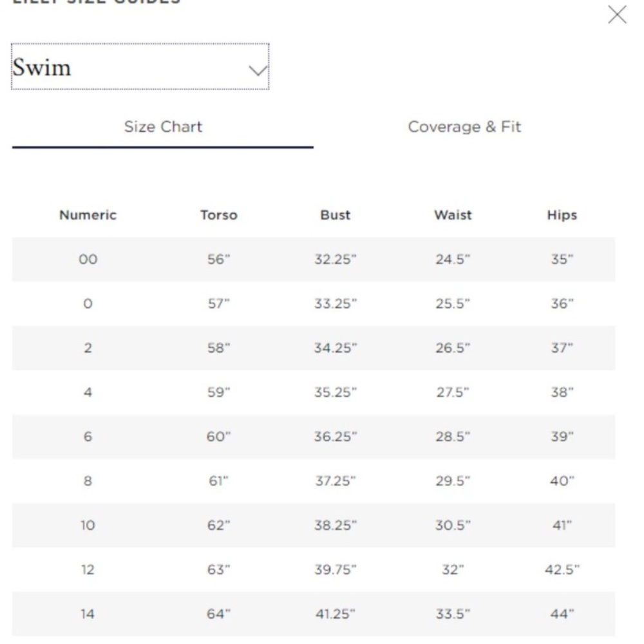Click the 39.75" bust measurement cell
The height and width of the screenshot is (644, 644).
[x=335, y=570]
